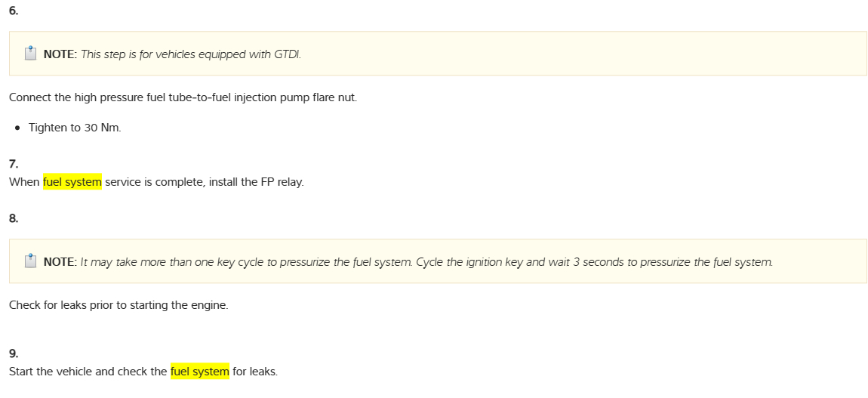
Task: Click "Start the vehicle" in step 9
Action: (x=50, y=372)
